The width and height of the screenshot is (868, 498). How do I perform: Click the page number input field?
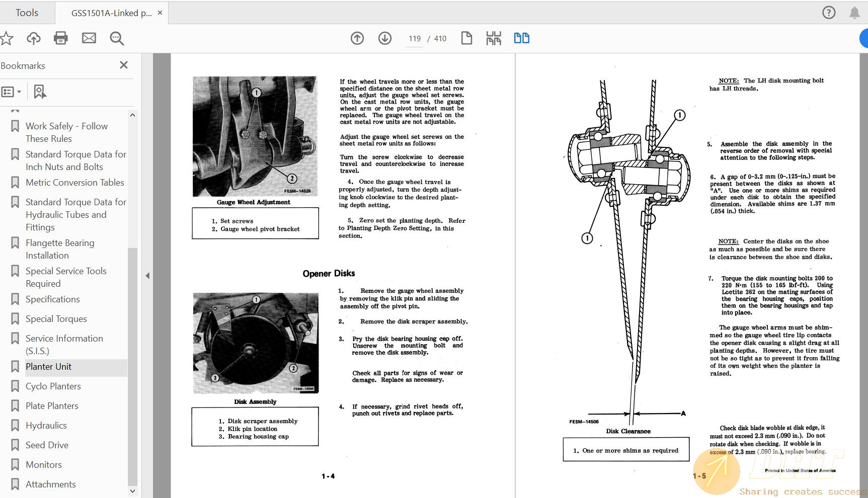pos(415,39)
